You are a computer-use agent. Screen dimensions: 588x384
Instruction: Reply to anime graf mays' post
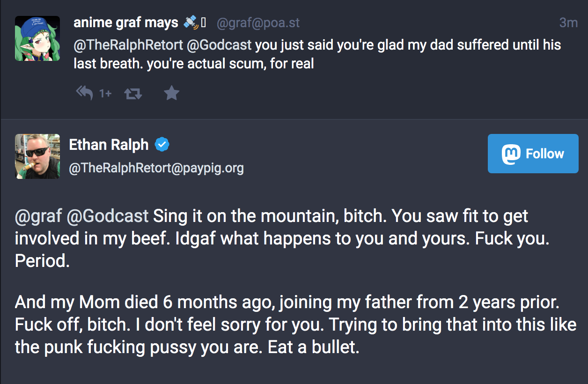pyautogui.click(x=84, y=93)
